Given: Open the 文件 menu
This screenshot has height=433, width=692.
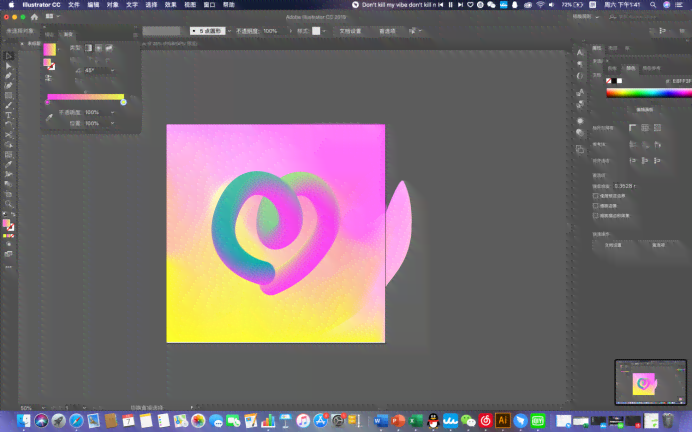Looking at the screenshot, I should pos(74,5).
